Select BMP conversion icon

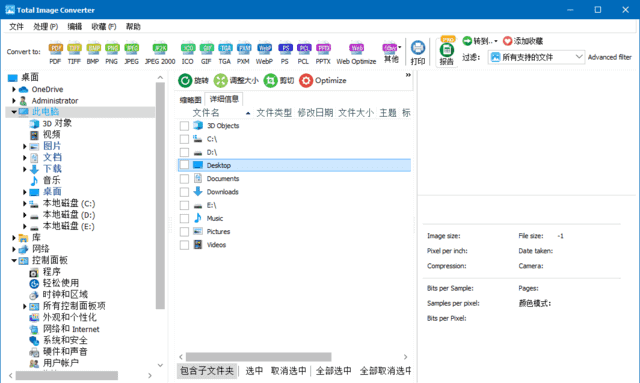click(93, 53)
